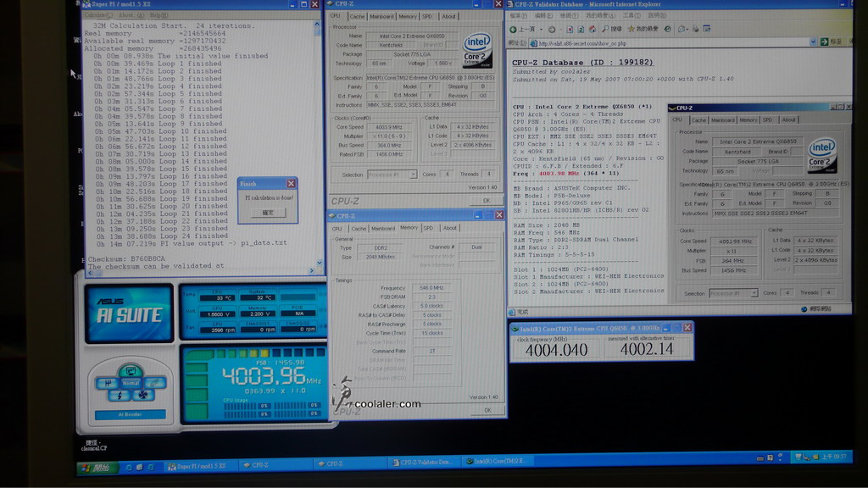This screenshot has height=488, width=868.
Task: Open Help menu in Super PI
Action: 159,15
